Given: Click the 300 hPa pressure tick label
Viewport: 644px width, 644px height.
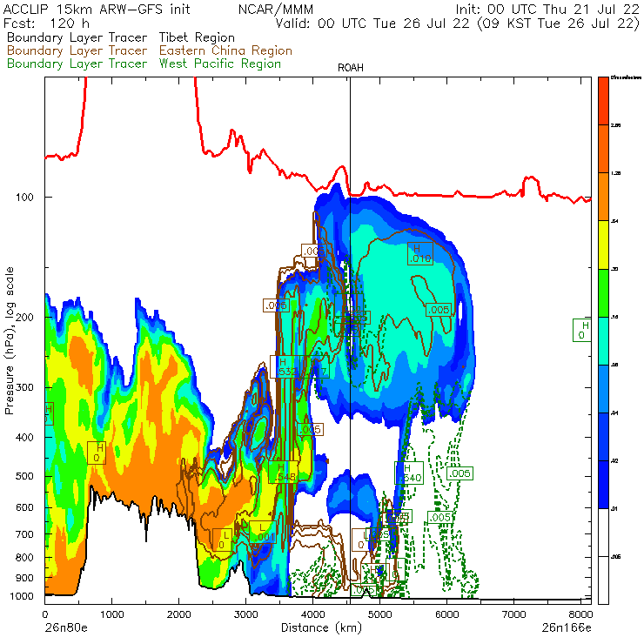Looking at the screenshot, I should [24, 387].
